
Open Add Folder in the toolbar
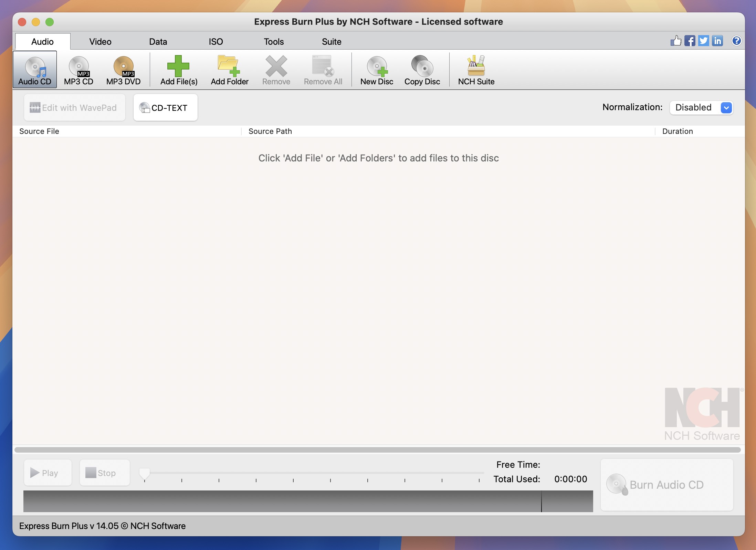[x=230, y=70]
